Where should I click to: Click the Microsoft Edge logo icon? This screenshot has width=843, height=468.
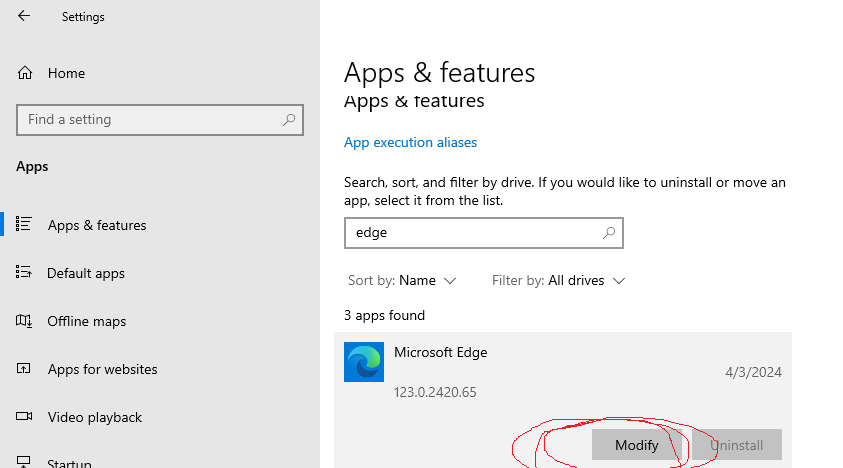coord(364,362)
